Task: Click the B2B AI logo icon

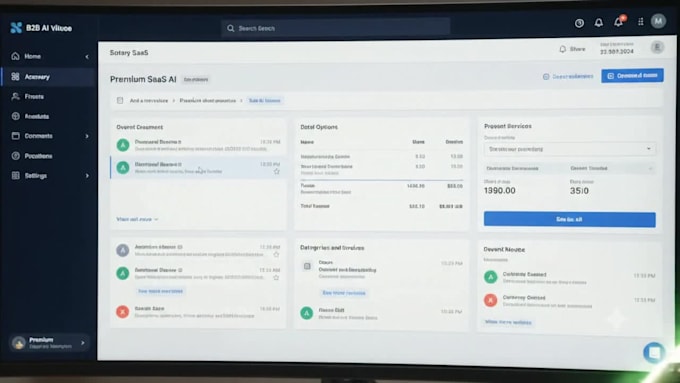Action: pyautogui.click(x=16, y=28)
